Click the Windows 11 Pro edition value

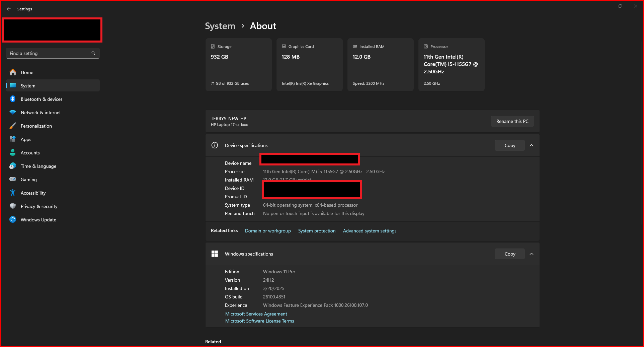click(x=279, y=272)
